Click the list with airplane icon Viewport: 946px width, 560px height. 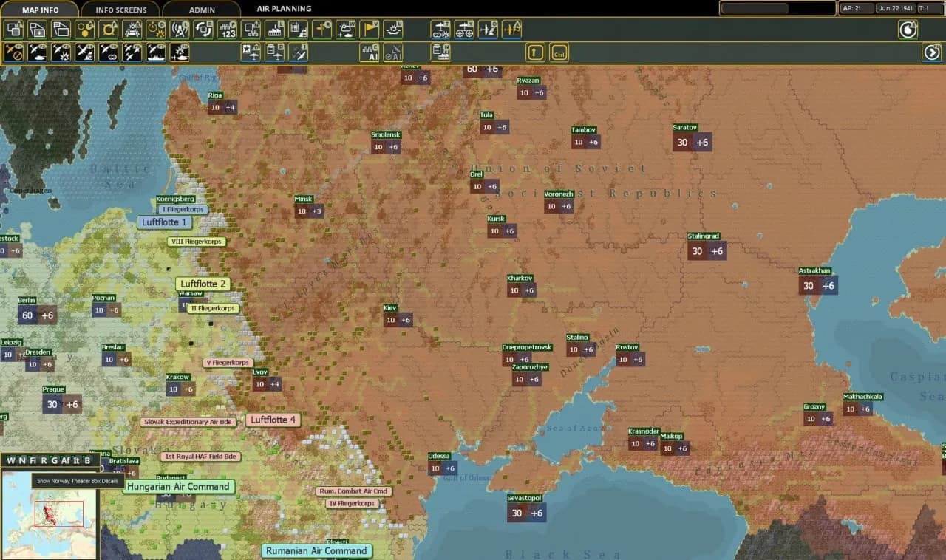coord(274,52)
